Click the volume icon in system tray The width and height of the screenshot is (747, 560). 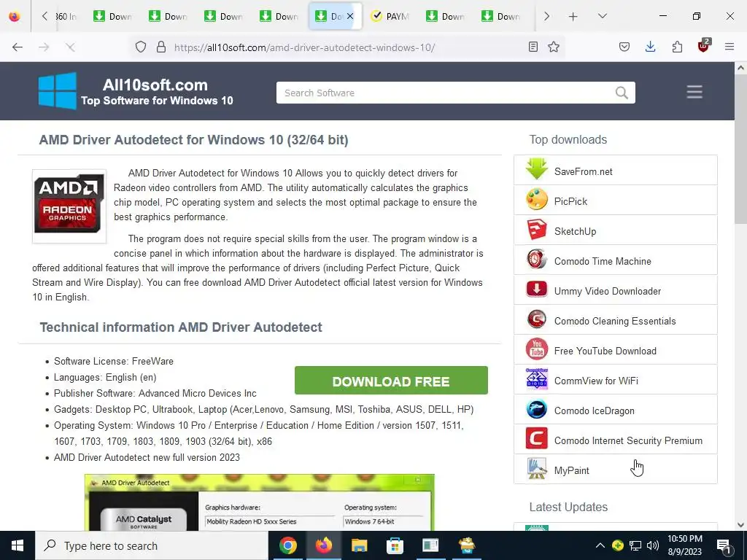653,545
